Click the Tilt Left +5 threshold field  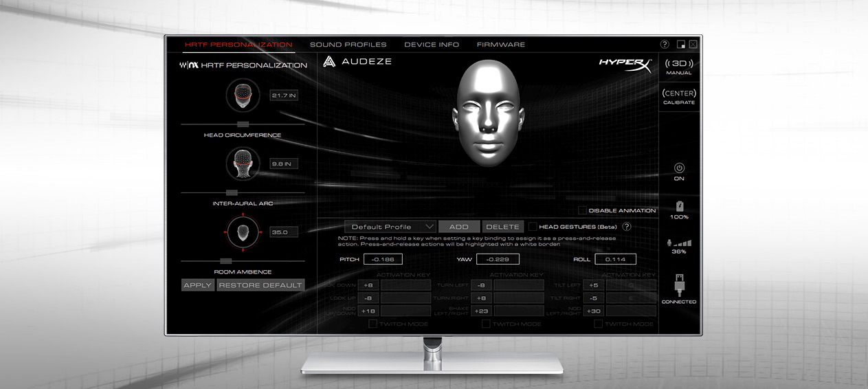pos(594,285)
